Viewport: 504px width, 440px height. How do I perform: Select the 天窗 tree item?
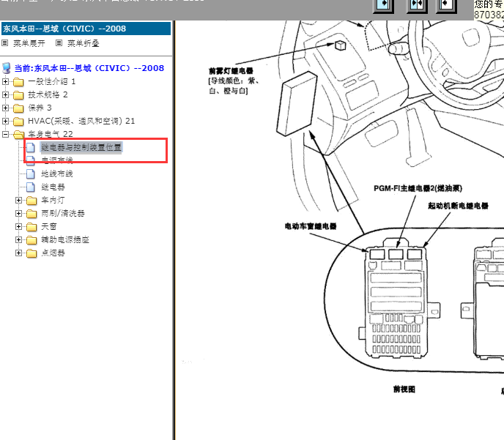pos(49,226)
